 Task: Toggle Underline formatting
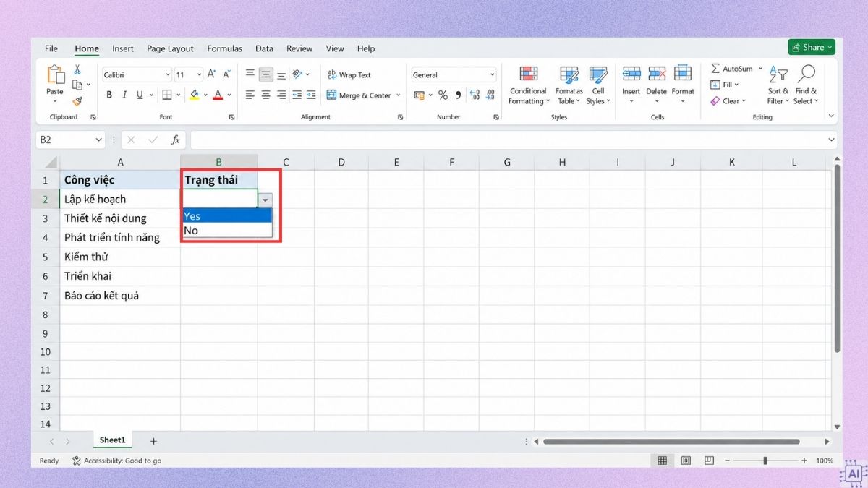point(140,95)
